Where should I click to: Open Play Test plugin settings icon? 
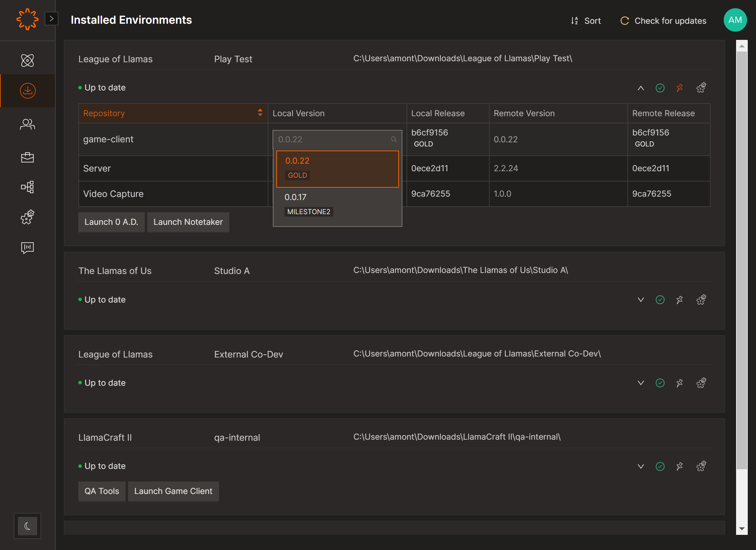(x=701, y=88)
